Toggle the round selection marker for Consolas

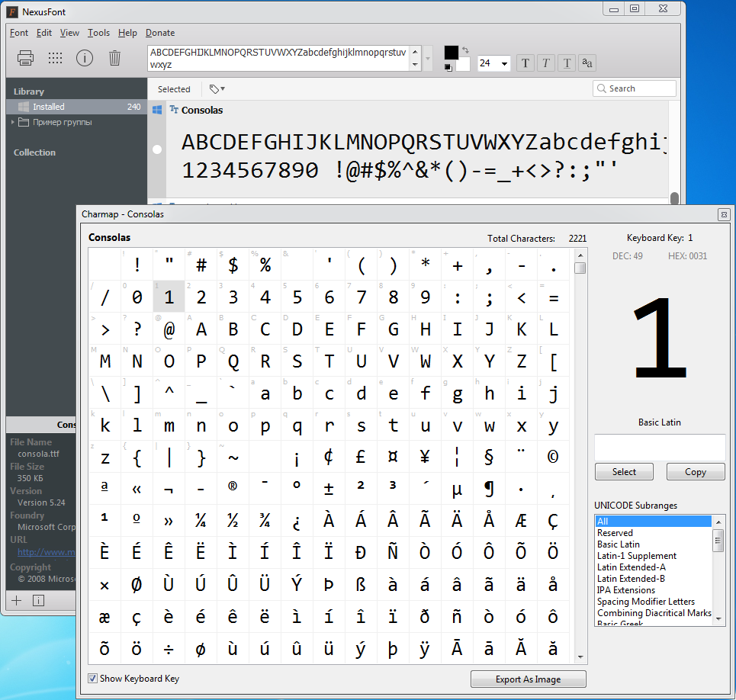(157, 149)
